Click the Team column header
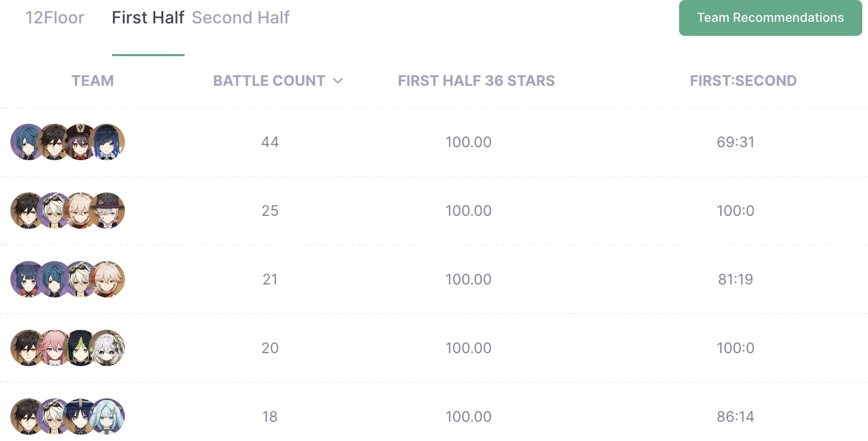868x441 pixels. (x=93, y=81)
